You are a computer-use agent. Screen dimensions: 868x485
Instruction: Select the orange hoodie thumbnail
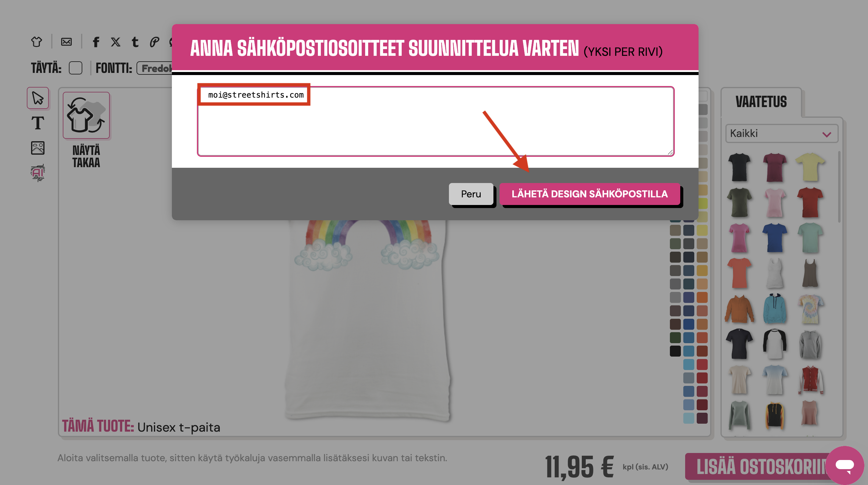pos(739,309)
